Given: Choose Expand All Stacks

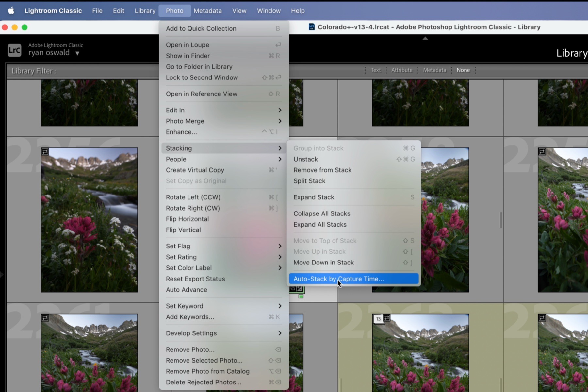Looking at the screenshot, I should point(354,225).
